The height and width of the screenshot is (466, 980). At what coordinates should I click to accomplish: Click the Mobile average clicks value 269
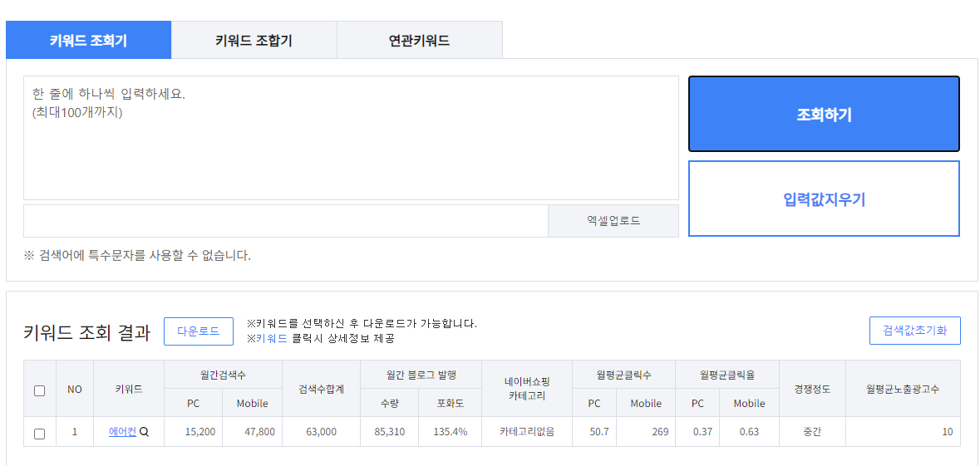(660, 432)
